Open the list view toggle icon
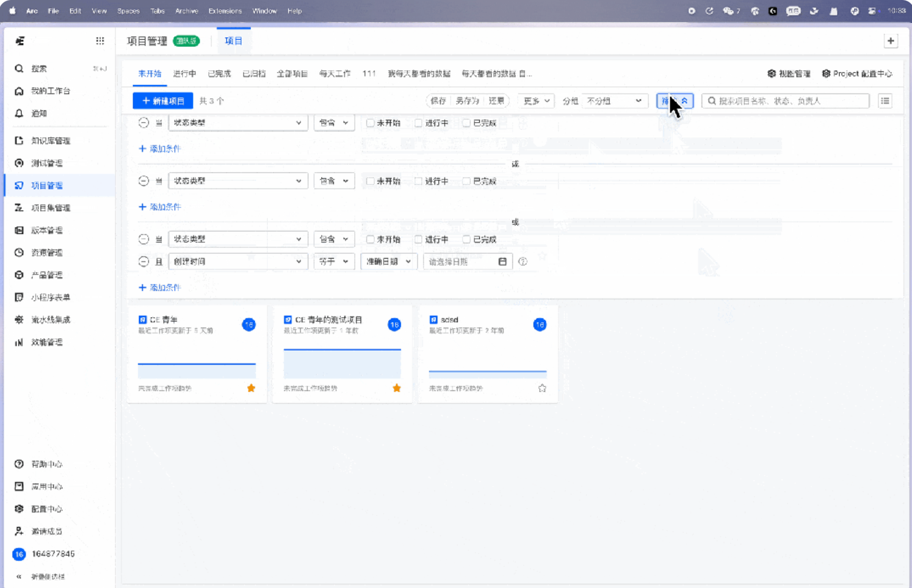Viewport: 912px width, 588px height. pos(885,101)
